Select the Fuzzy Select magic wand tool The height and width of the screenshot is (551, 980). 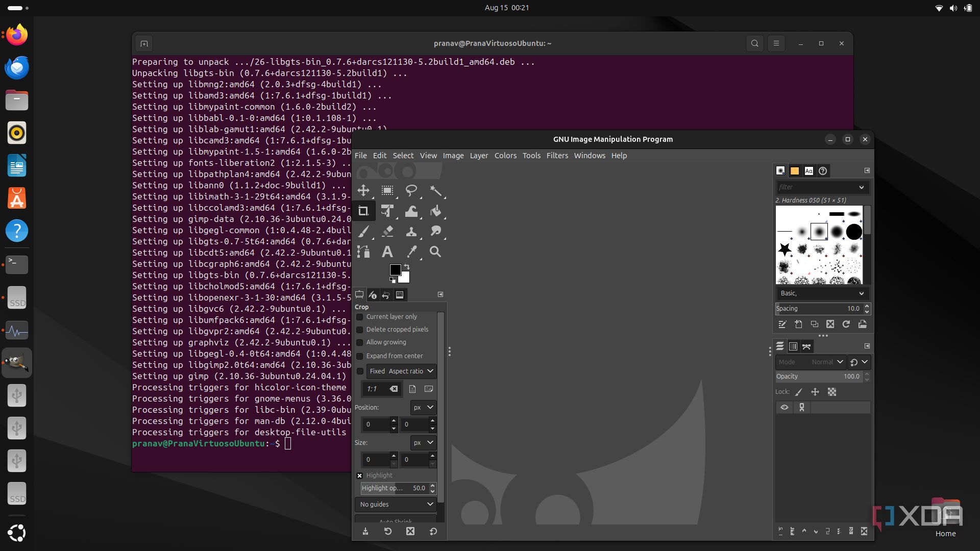coord(435,191)
